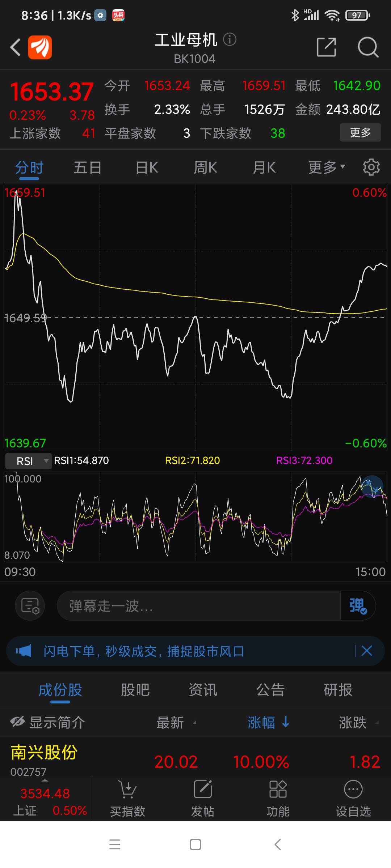The width and height of the screenshot is (391, 868).
Task: Tap the megaphone announcement icon
Action: click(x=24, y=651)
